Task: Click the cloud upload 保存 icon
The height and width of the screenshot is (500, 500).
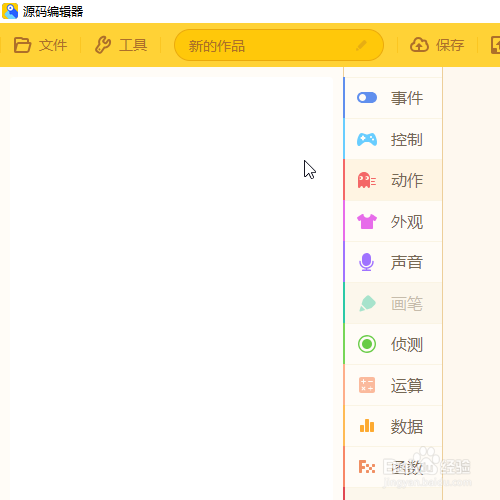Action: pos(419,45)
